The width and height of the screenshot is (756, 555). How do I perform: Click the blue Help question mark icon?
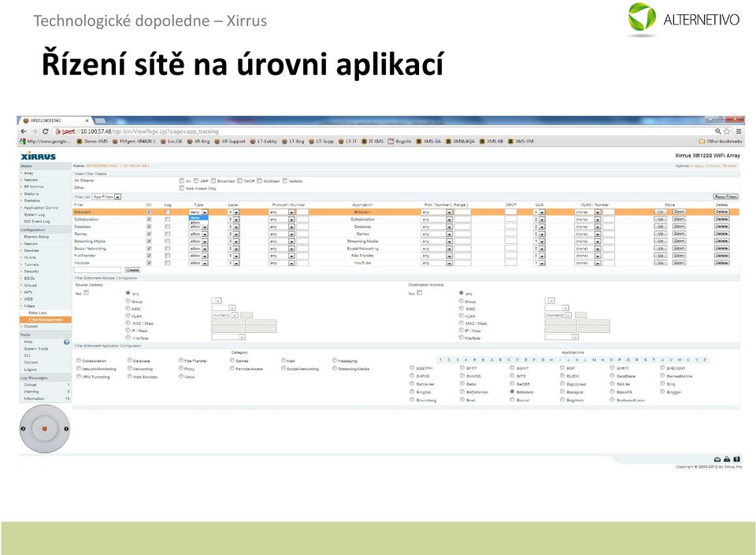[x=66, y=342]
